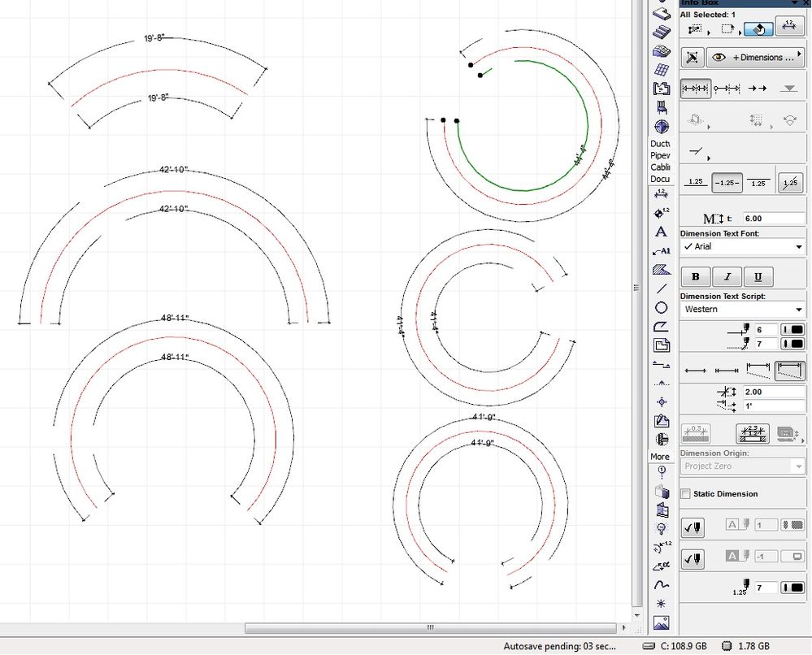This screenshot has height=655, width=812.
Task: Choose the Circle/Arc tool
Action: [661, 308]
